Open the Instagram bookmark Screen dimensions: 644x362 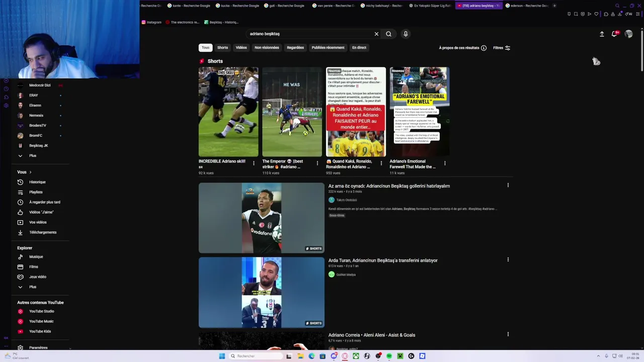click(152, 22)
